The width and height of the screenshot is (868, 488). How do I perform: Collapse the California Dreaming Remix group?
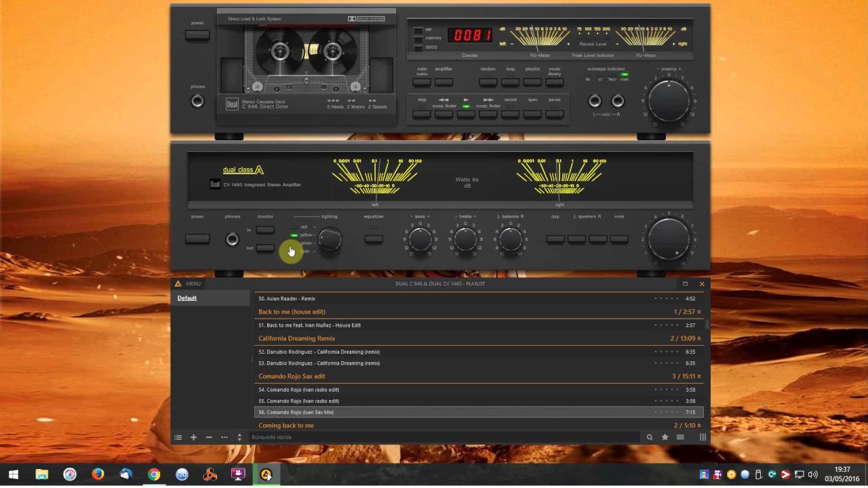pyautogui.click(x=699, y=338)
